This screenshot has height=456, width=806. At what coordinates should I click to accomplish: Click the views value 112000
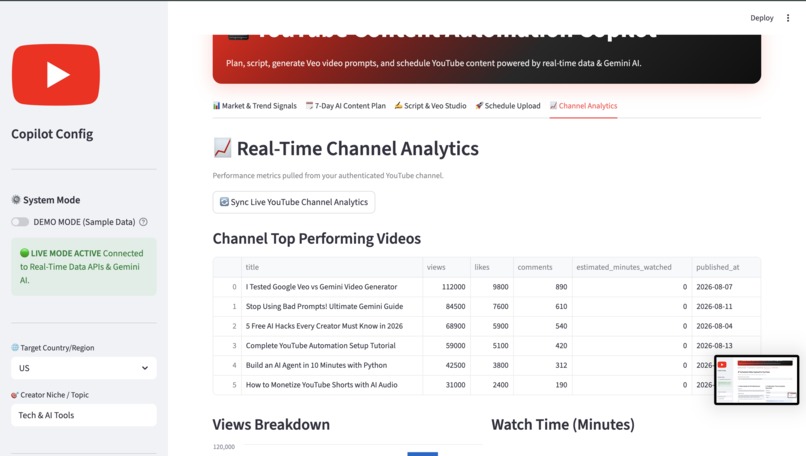[453, 287]
